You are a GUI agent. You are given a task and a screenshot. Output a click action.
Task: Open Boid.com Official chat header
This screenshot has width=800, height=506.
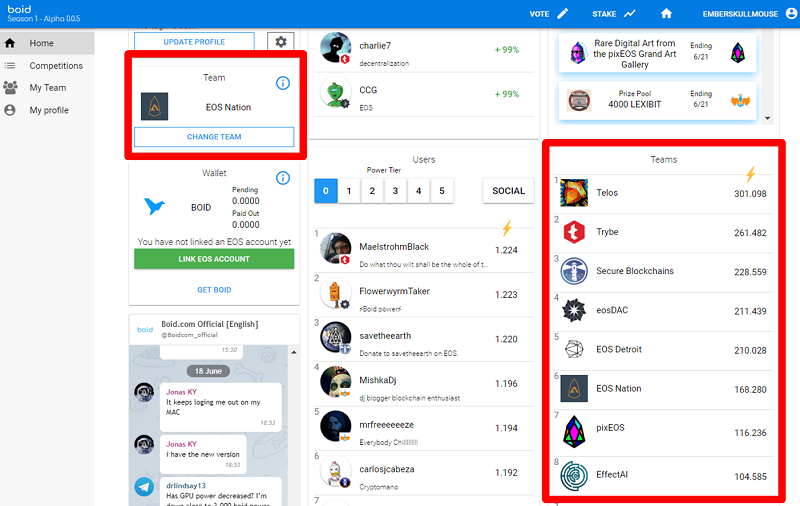pyautogui.click(x=214, y=329)
